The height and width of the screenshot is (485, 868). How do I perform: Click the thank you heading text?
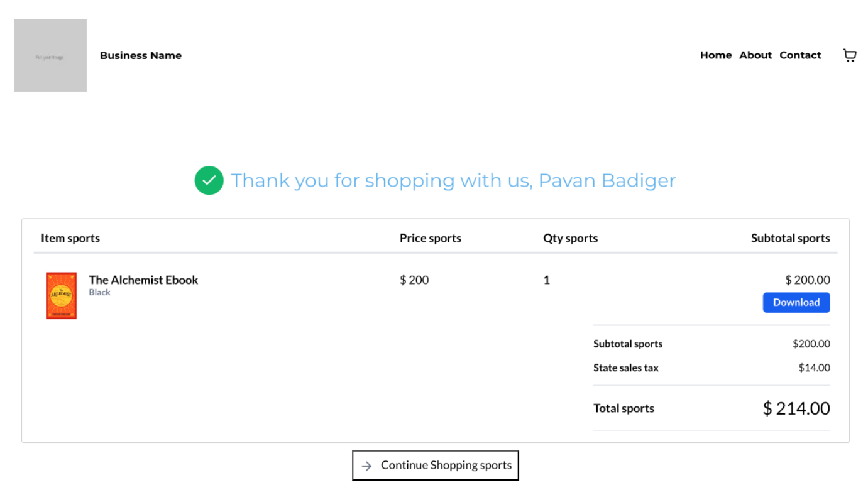453,180
